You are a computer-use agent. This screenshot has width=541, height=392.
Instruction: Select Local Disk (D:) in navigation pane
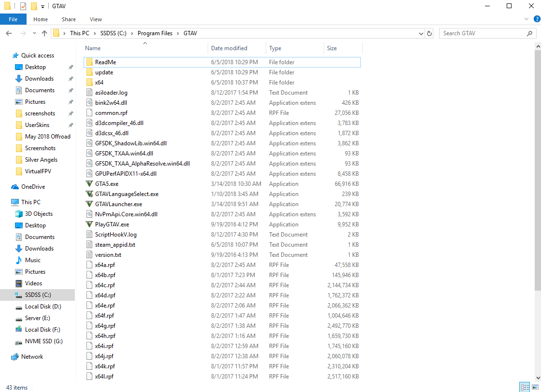(43, 307)
